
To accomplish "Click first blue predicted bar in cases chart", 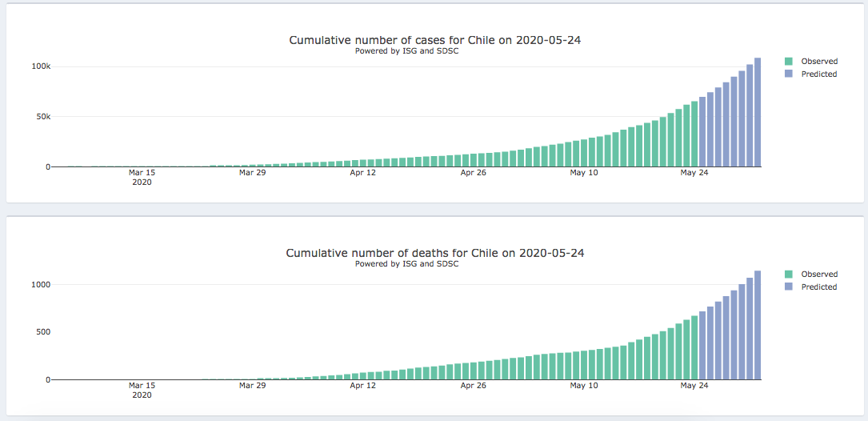I will (x=702, y=132).
